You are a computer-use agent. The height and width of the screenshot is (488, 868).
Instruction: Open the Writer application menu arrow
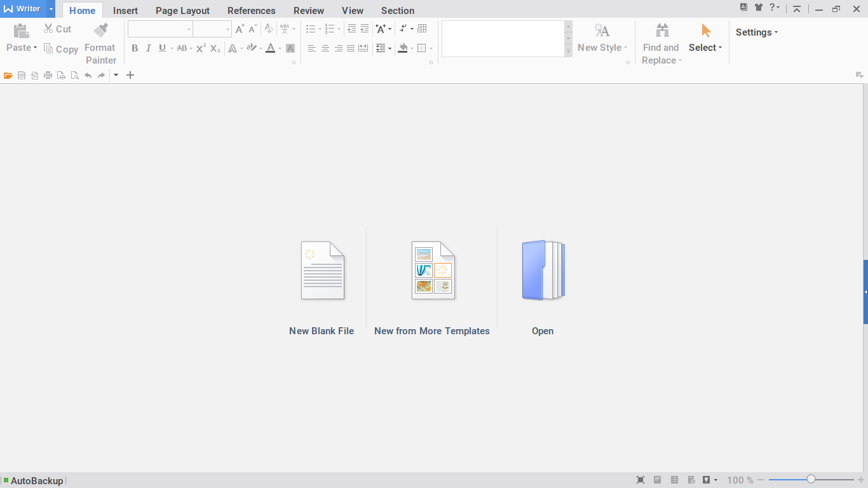[51, 9]
